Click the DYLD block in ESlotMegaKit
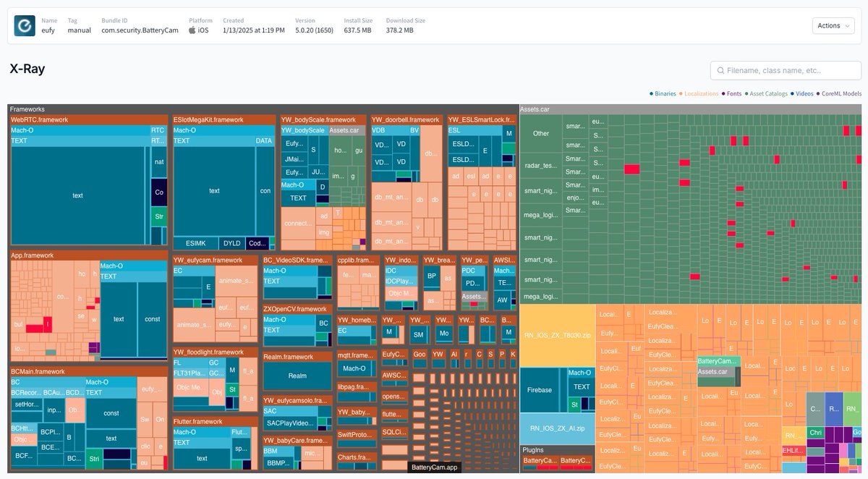868x479 pixels. click(231, 243)
